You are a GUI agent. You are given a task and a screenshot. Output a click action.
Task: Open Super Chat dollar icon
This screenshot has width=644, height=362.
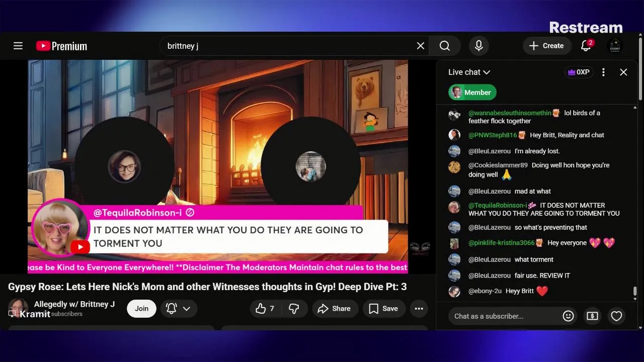point(592,316)
